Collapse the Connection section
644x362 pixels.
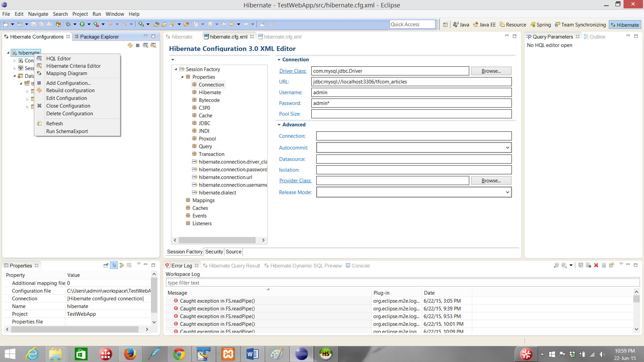point(279,60)
